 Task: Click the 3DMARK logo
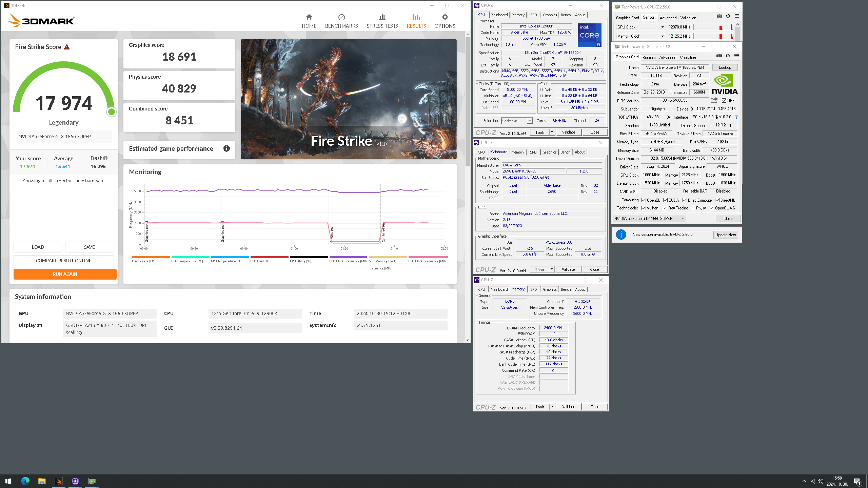click(x=41, y=20)
